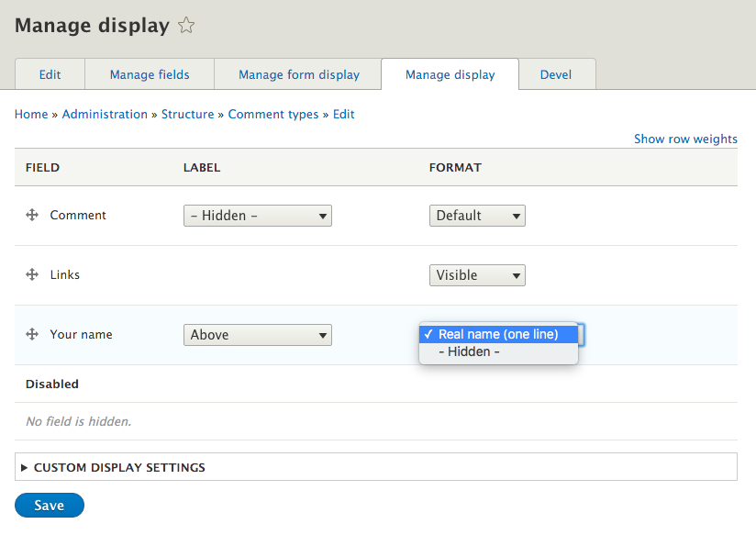756x535 pixels.
Task: Switch to the Edit tab
Action: [50, 74]
